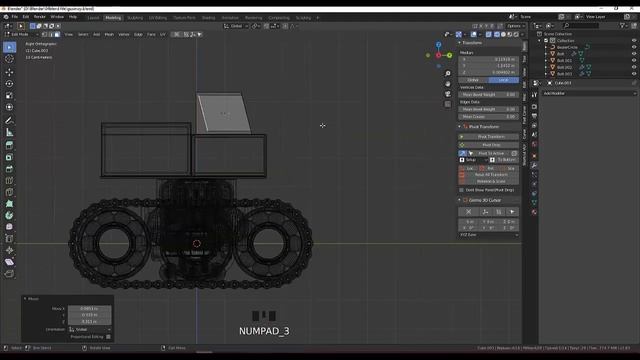Open the Render properties tab icon
The image size is (640, 360).
pyautogui.click(x=534, y=107)
